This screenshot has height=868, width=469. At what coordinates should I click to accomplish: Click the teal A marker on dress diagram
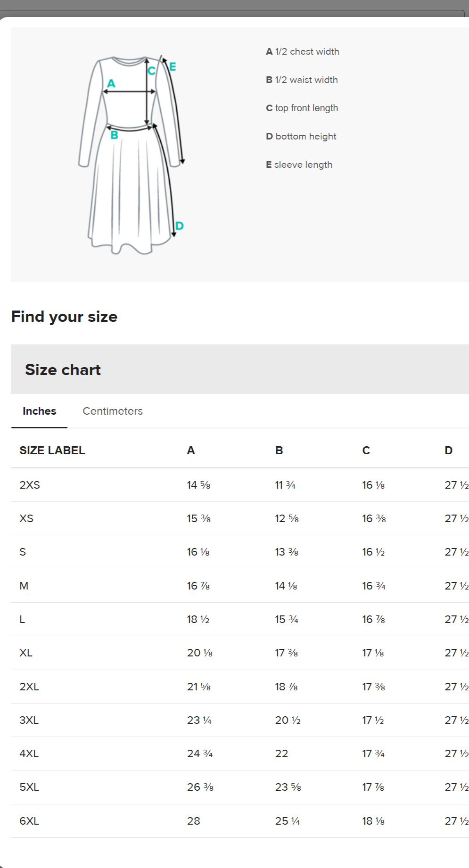111,83
